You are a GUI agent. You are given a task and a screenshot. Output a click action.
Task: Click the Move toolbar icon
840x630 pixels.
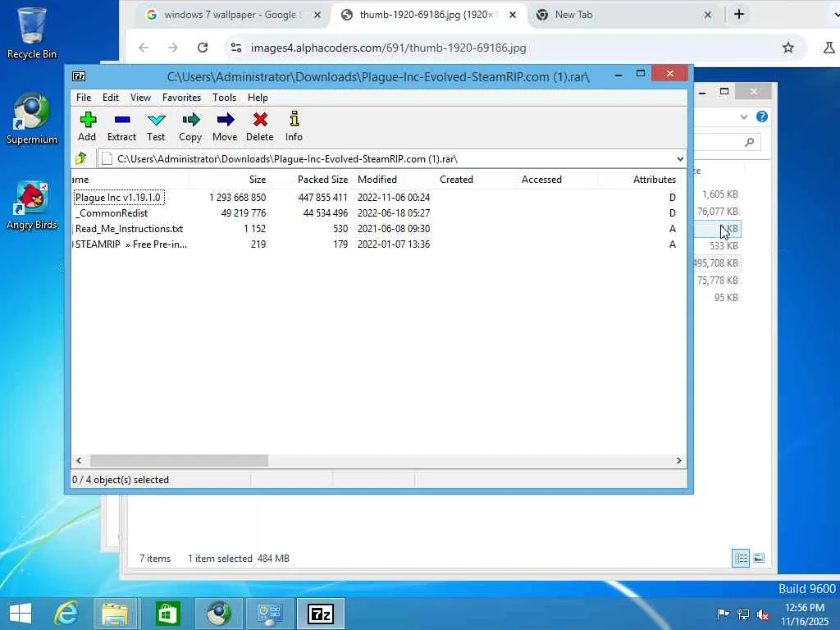[225, 126]
